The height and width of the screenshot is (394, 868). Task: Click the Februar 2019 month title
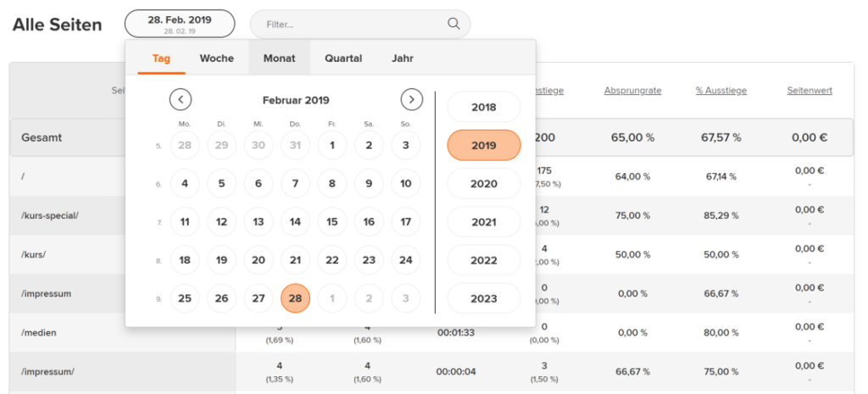click(296, 100)
